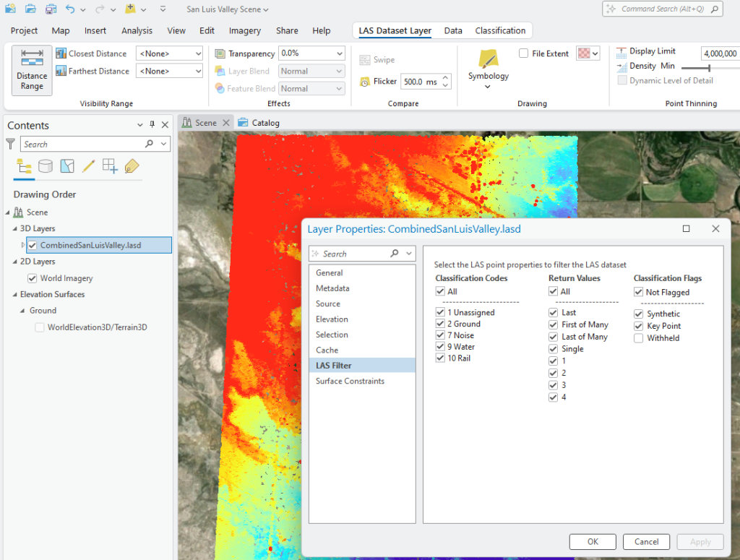Viewport: 740px width, 560px height.
Task: Open the labeling view via the tag icon
Action: pyautogui.click(x=132, y=166)
